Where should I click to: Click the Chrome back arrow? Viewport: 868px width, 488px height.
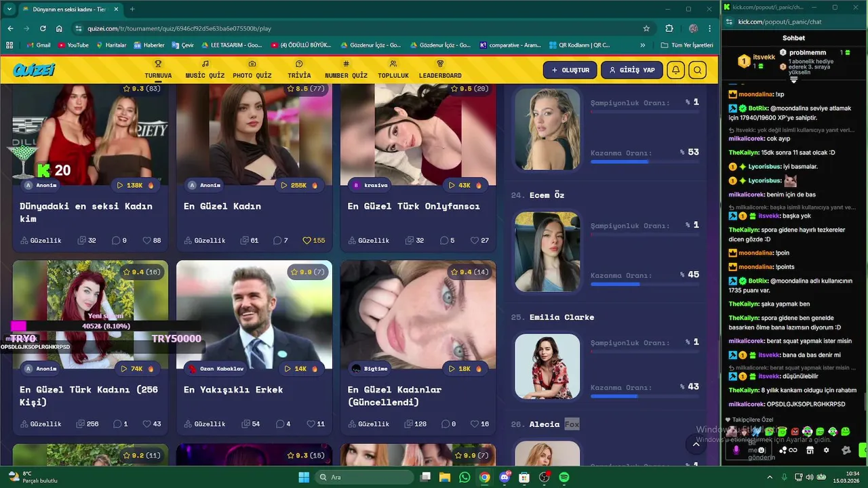(10, 28)
